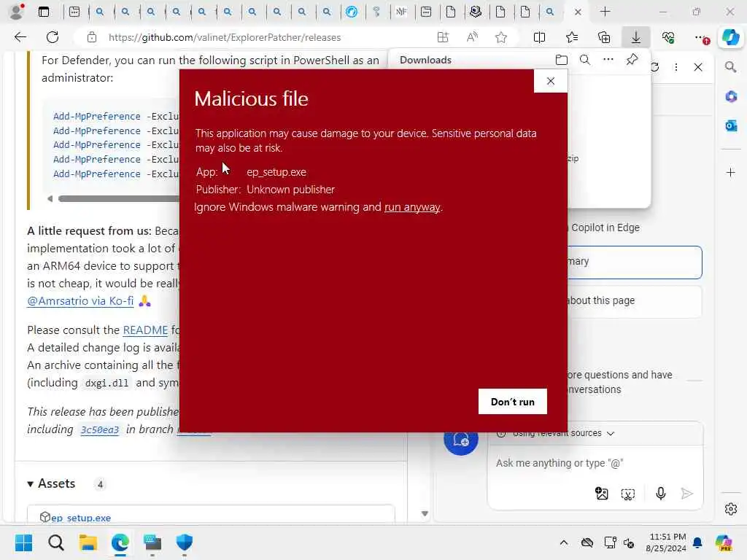Switch to the key icon tab

coord(376,12)
